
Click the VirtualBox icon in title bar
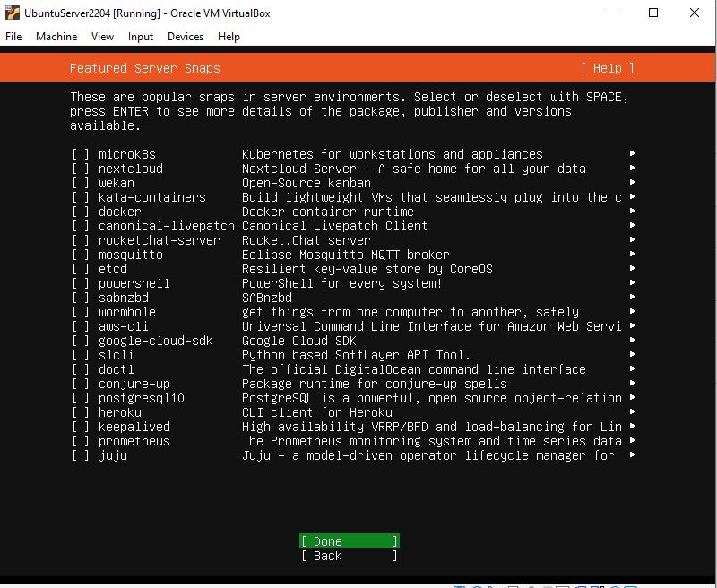13,13
